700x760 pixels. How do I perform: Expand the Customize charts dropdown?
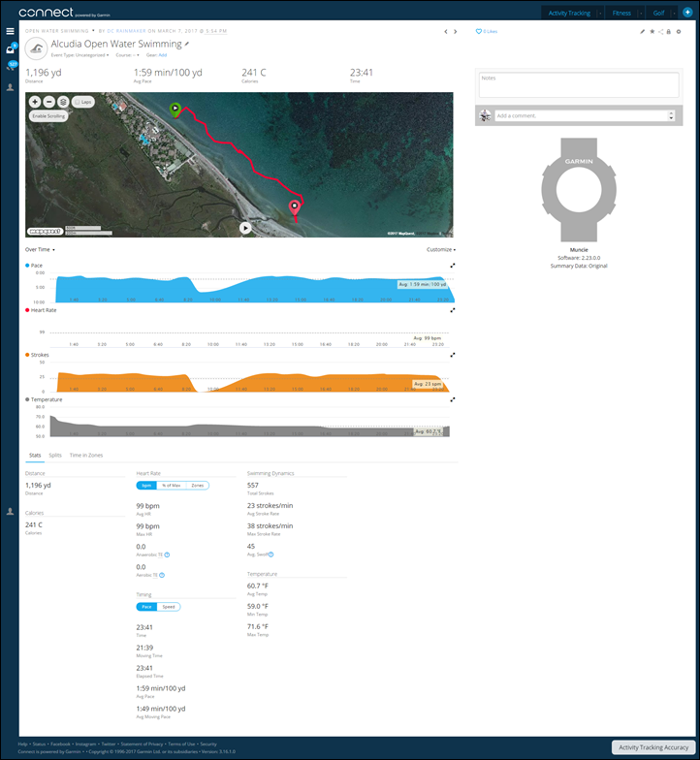tap(440, 249)
